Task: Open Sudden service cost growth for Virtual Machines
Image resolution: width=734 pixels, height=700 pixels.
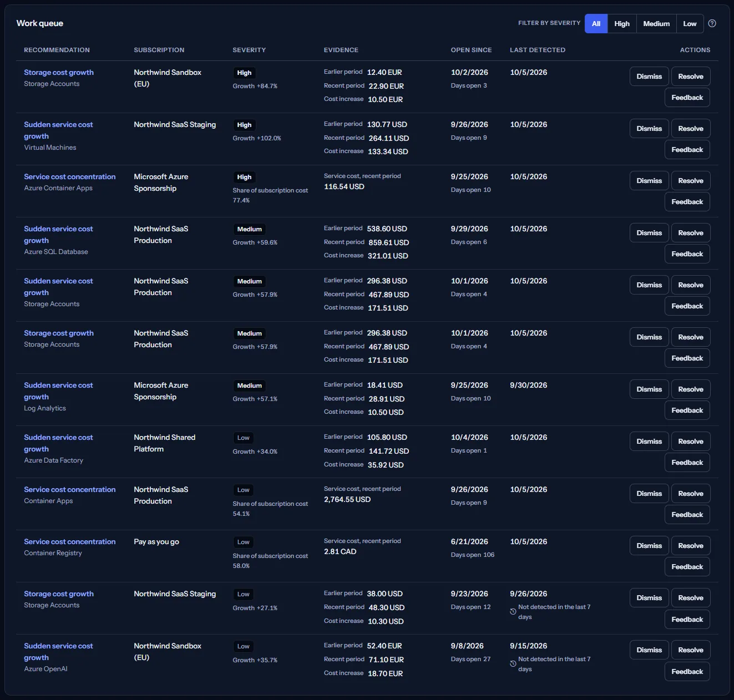Action: click(x=58, y=130)
